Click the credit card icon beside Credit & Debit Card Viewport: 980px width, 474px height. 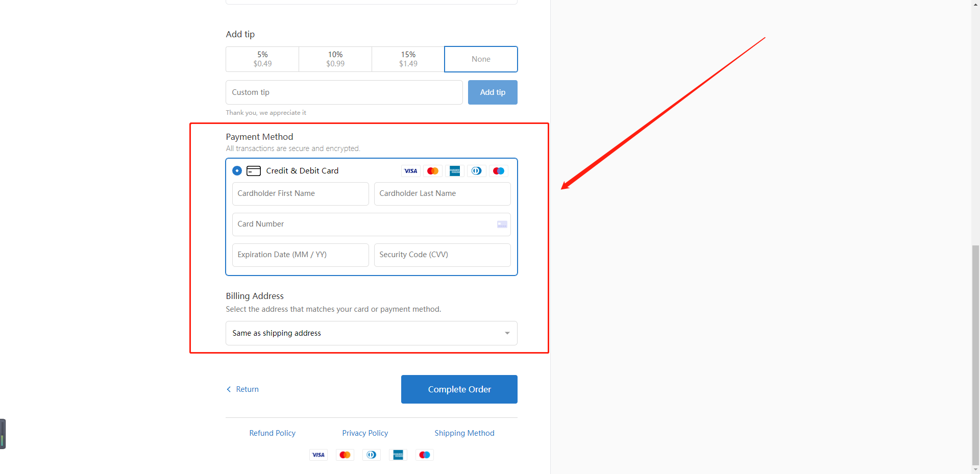click(254, 171)
